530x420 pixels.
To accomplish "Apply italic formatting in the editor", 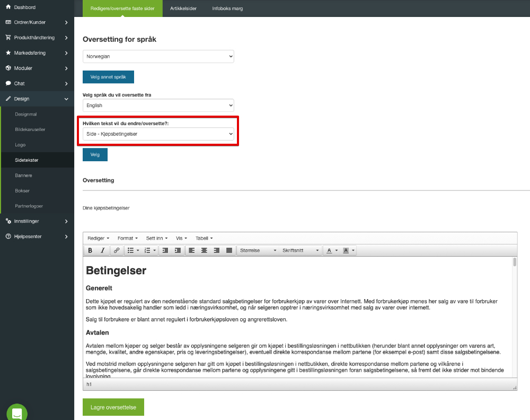I will pyautogui.click(x=102, y=251).
